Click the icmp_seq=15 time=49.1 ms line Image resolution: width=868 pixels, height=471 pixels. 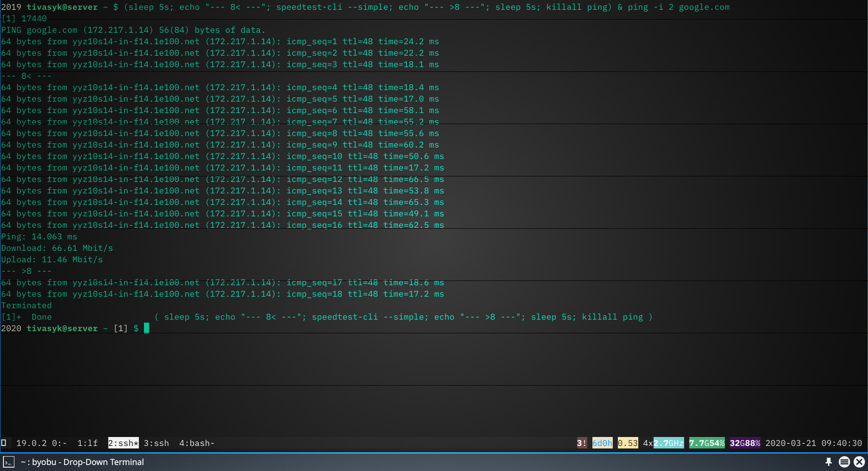223,213
